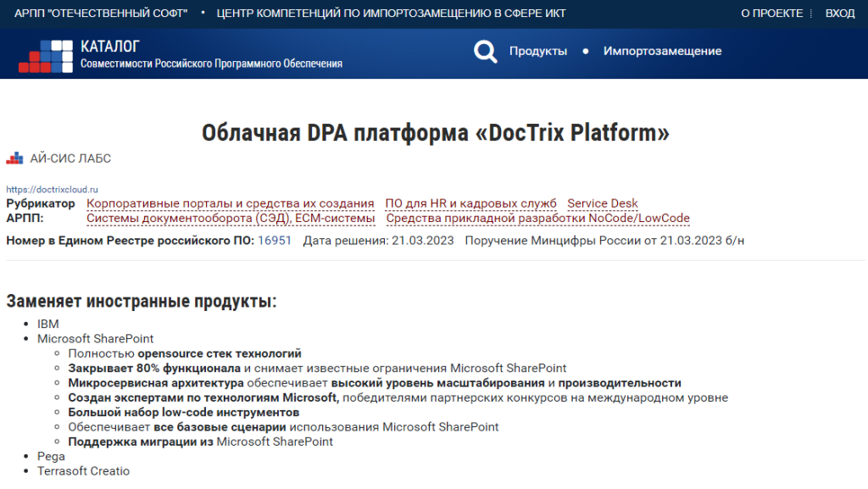868x489 pixels.
Task: Click the ВХОД login link
Action: pyautogui.click(x=840, y=14)
